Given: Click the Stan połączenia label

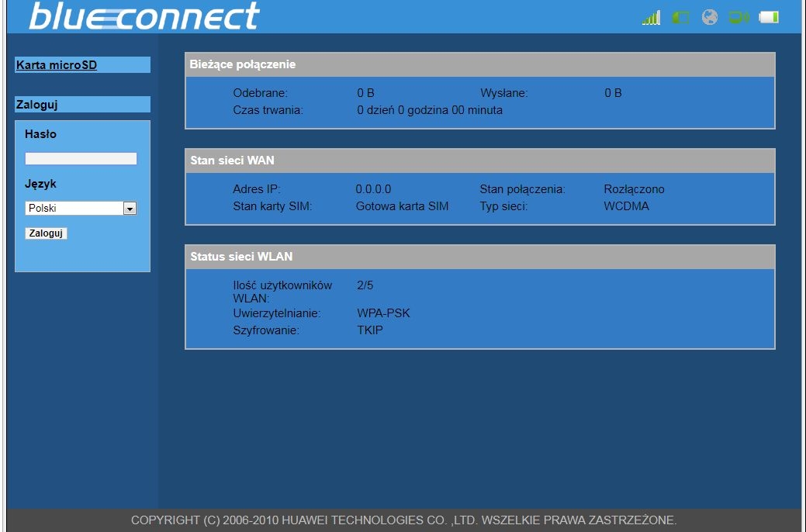Looking at the screenshot, I should pos(522,189).
